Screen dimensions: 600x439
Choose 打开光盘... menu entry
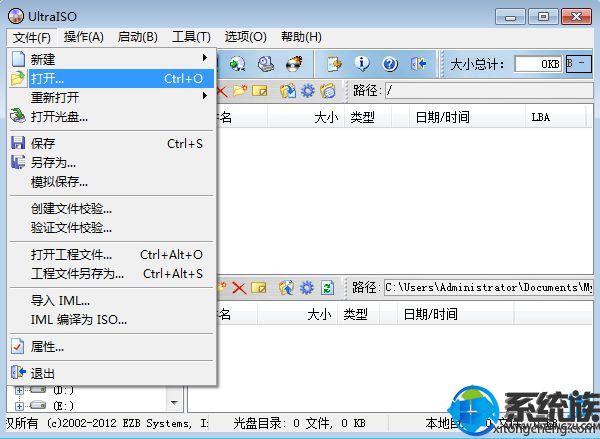click(x=112, y=116)
